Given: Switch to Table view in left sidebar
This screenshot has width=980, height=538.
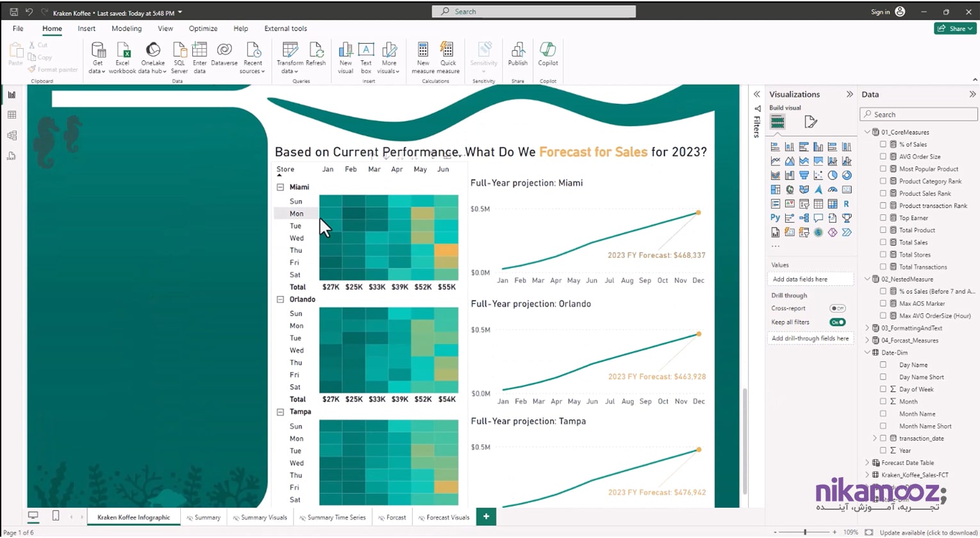Looking at the screenshot, I should point(12,115).
